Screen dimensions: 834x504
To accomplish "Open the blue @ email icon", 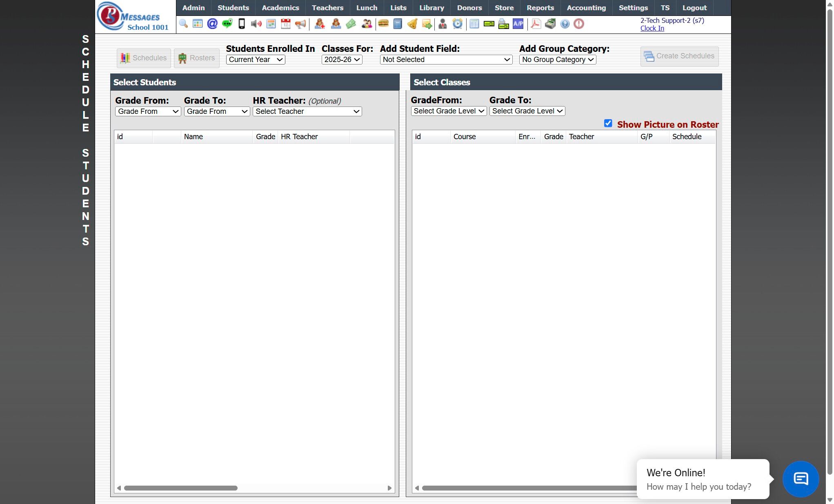I will click(212, 24).
